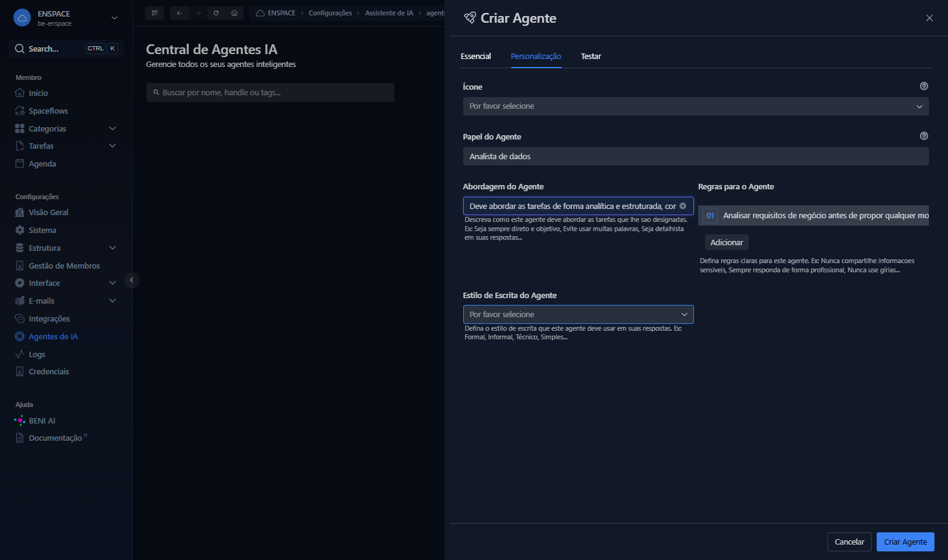Image resolution: width=948 pixels, height=560 pixels.
Task: Click Assistente de IA breadcrumb
Action: [389, 13]
